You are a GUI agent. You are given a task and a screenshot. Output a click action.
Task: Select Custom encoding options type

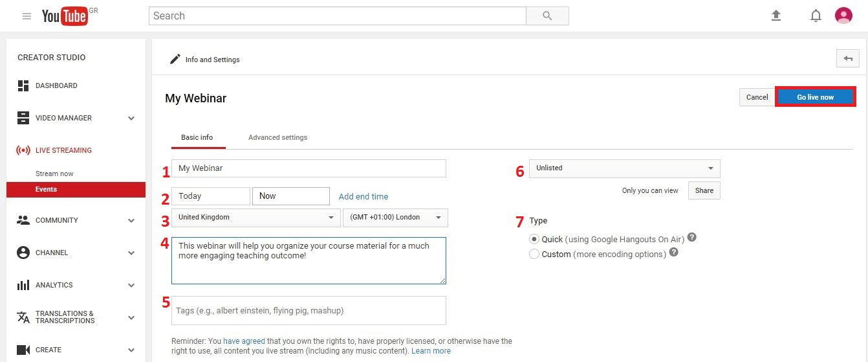[534, 254]
